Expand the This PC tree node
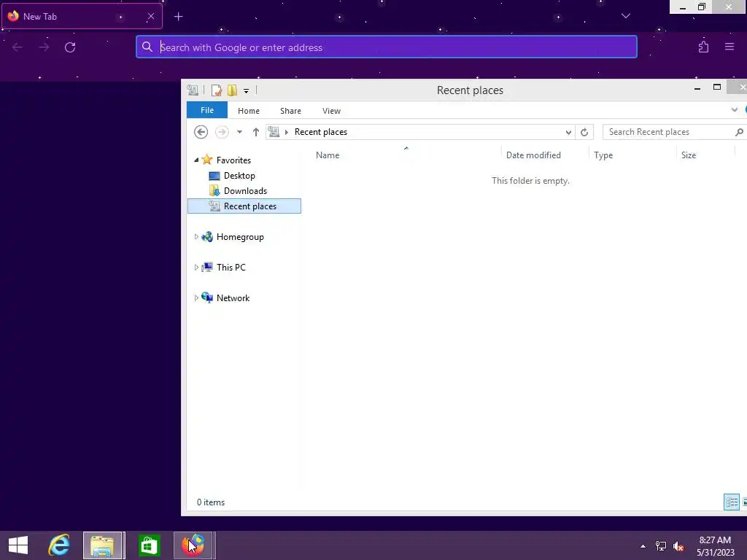The image size is (747, 560). [x=196, y=267]
